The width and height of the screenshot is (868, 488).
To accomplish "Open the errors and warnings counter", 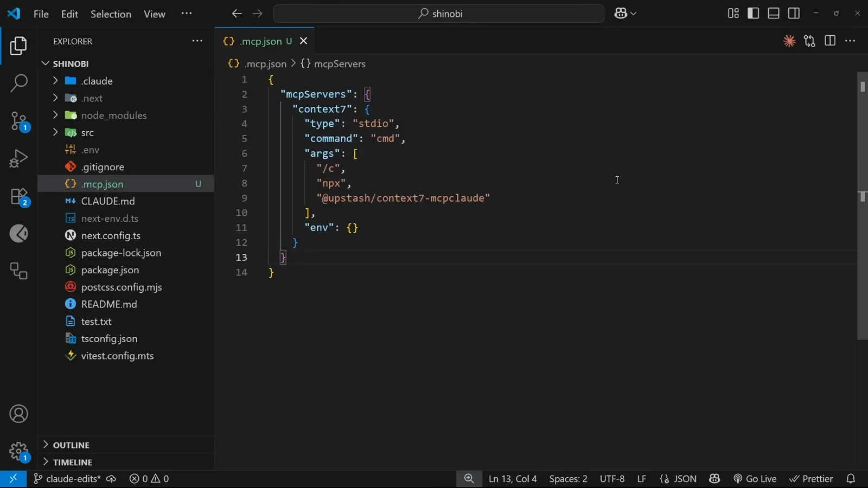I will click(149, 479).
